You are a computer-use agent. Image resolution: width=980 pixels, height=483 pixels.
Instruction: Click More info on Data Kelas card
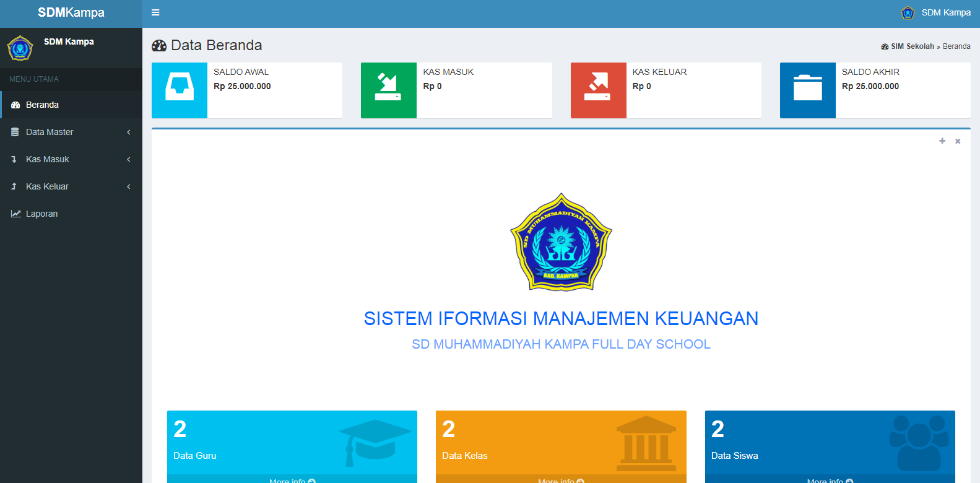click(x=561, y=481)
